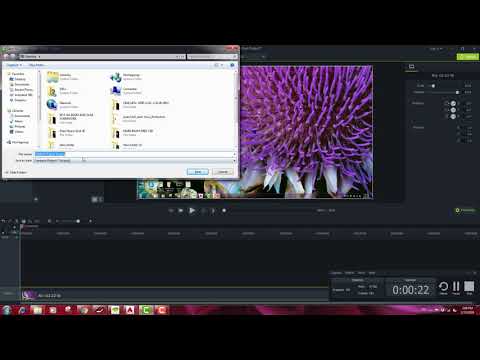Click the Play button under canvas

pyautogui.click(x=192, y=210)
